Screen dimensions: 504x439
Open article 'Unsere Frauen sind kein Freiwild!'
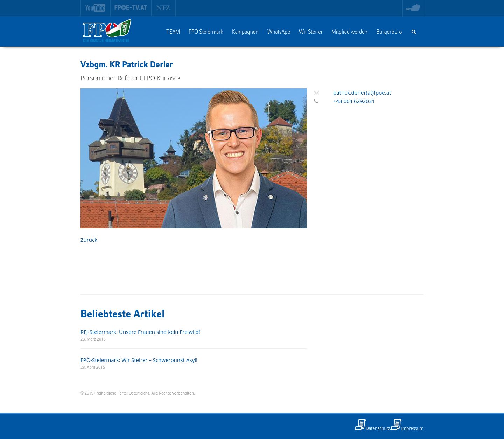140,332
